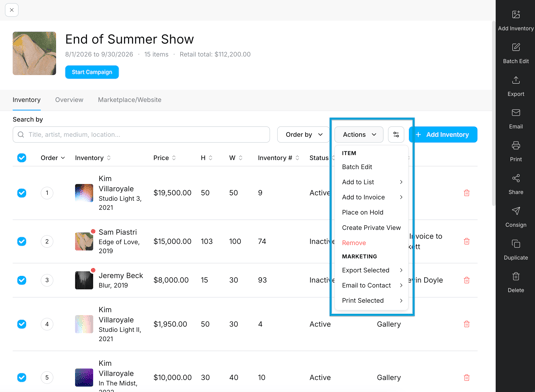Sort by H column arrows

pyautogui.click(x=210, y=158)
